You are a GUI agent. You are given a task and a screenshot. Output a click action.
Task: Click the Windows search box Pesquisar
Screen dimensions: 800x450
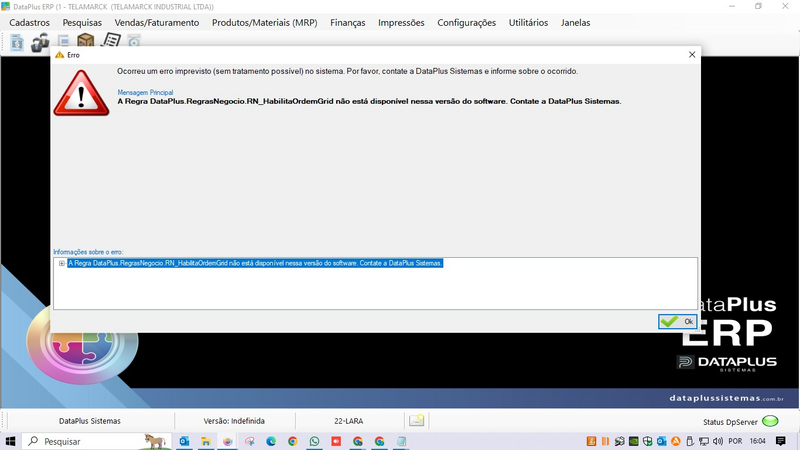point(97,441)
